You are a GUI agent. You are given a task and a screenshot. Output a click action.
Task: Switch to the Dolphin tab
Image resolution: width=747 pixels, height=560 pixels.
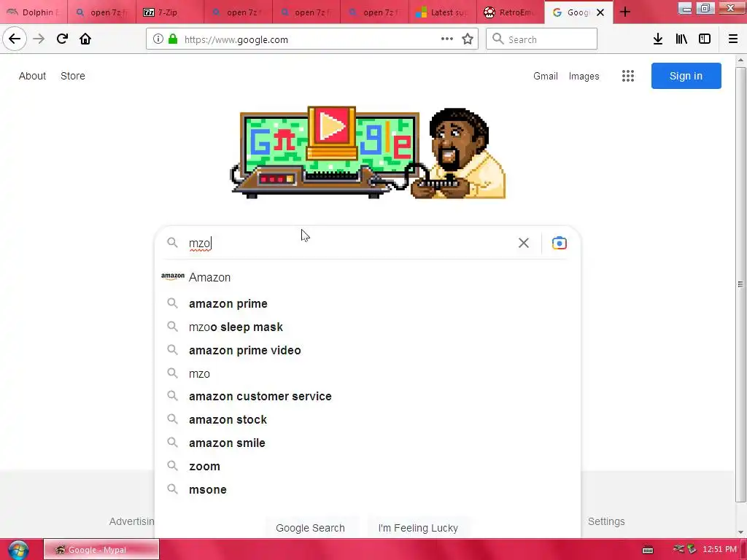pos(34,12)
